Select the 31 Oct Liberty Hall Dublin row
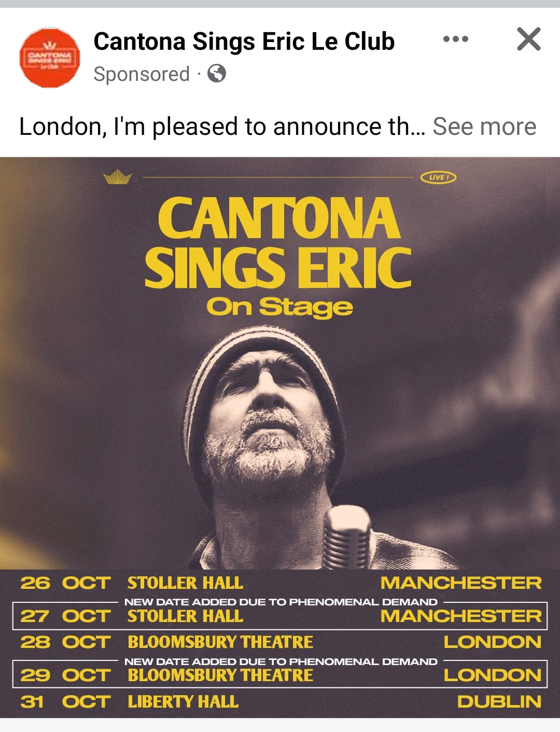The image size is (560, 732). pyautogui.click(x=280, y=702)
